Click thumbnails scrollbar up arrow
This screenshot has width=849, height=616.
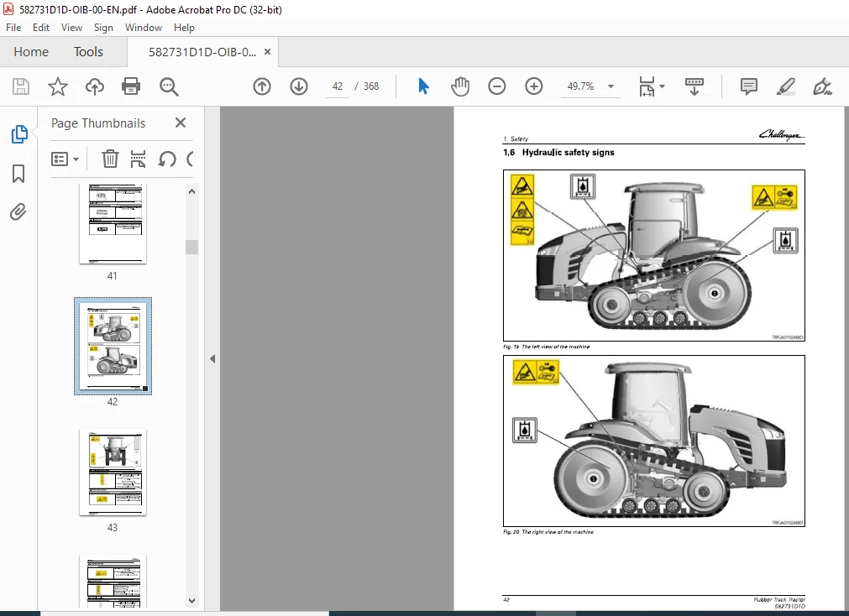coord(191,191)
